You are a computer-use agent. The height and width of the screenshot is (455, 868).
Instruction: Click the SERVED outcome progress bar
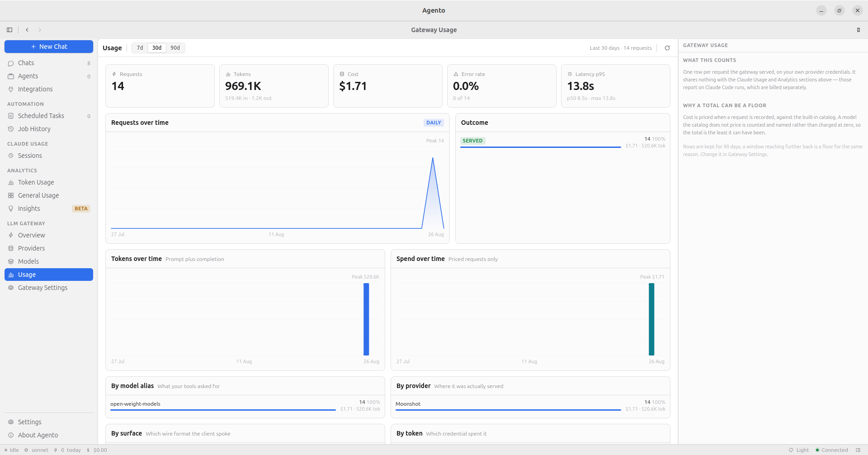541,147
